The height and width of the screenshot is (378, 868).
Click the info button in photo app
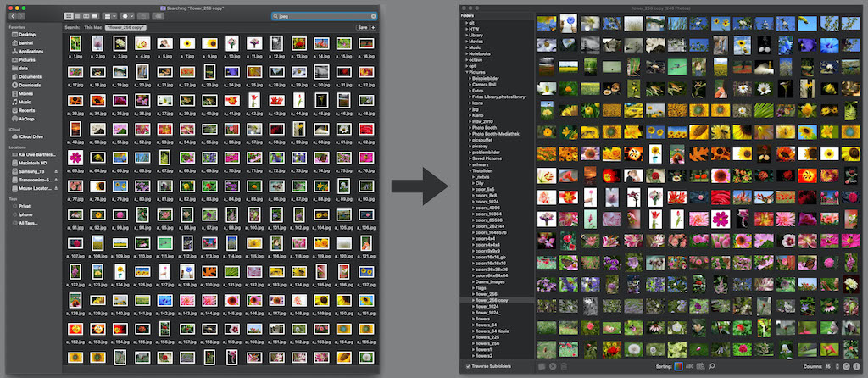pos(857,366)
